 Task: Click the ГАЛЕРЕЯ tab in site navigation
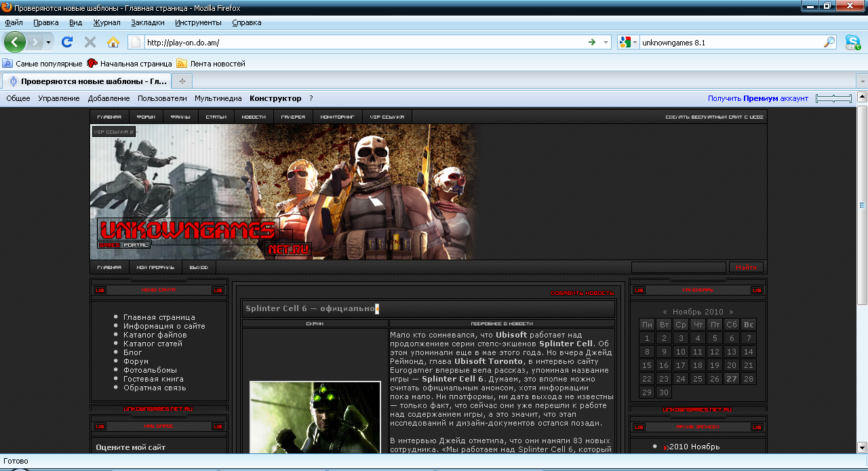click(293, 117)
